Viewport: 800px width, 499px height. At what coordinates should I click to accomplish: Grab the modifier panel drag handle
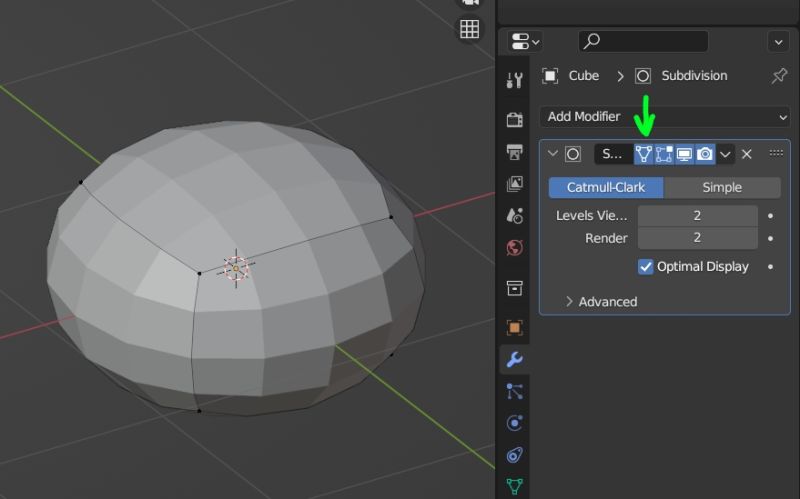[x=776, y=153]
